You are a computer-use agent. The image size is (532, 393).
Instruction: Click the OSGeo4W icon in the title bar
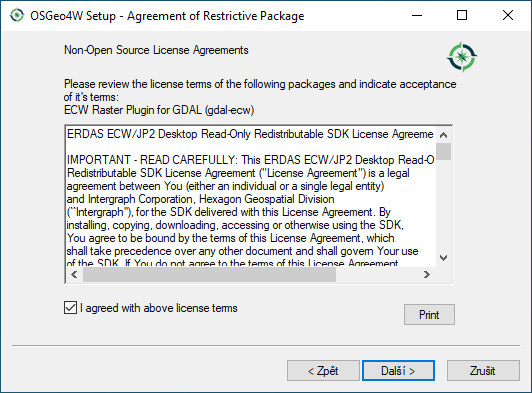point(17,16)
